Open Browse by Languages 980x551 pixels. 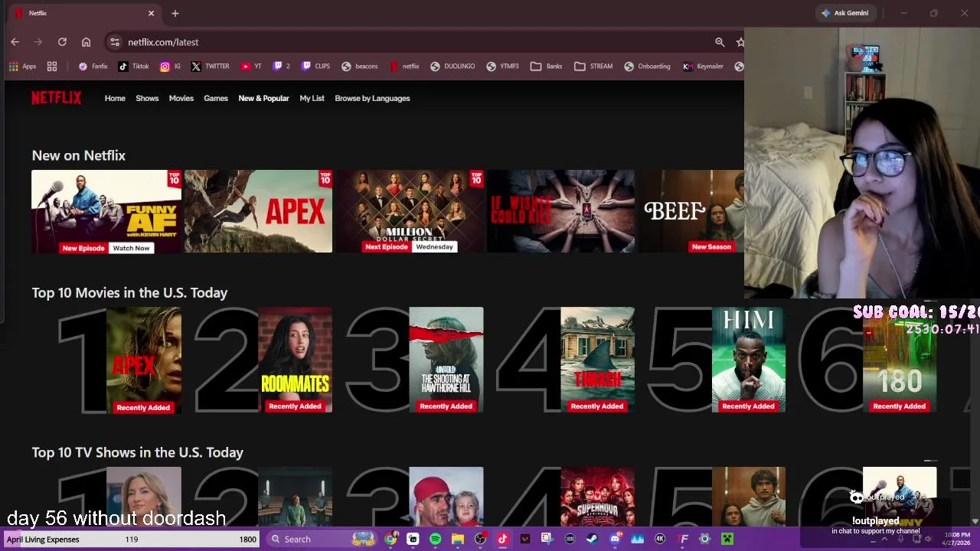tap(372, 98)
